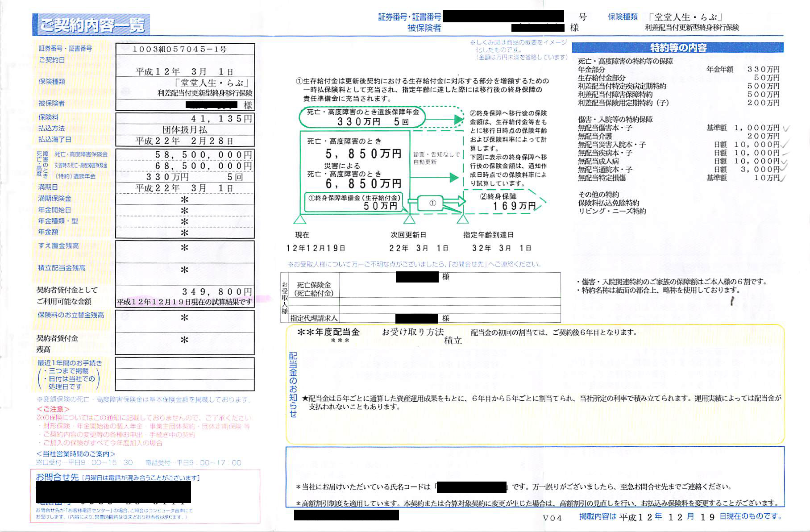Select the 349,800円 loan available amount

tap(217, 291)
